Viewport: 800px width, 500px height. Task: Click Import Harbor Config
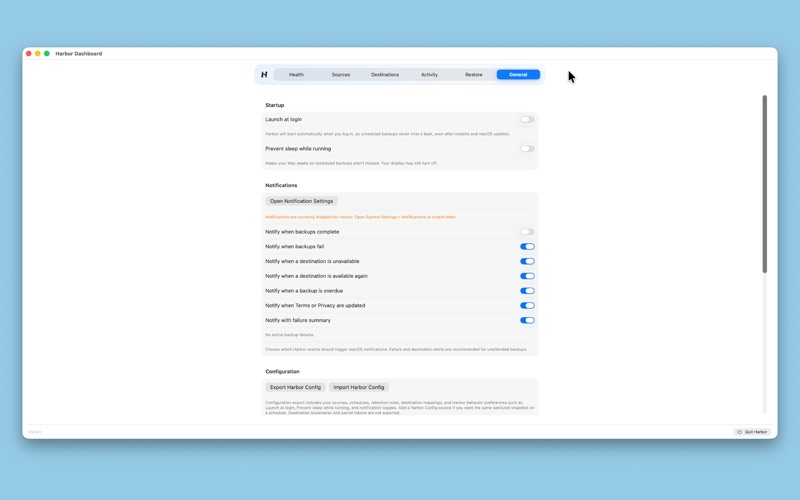(x=359, y=387)
